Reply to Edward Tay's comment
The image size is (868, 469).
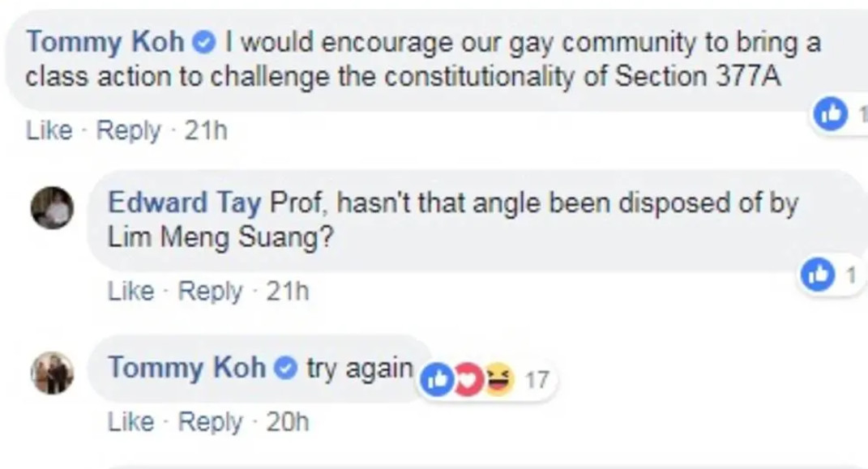coord(210,291)
